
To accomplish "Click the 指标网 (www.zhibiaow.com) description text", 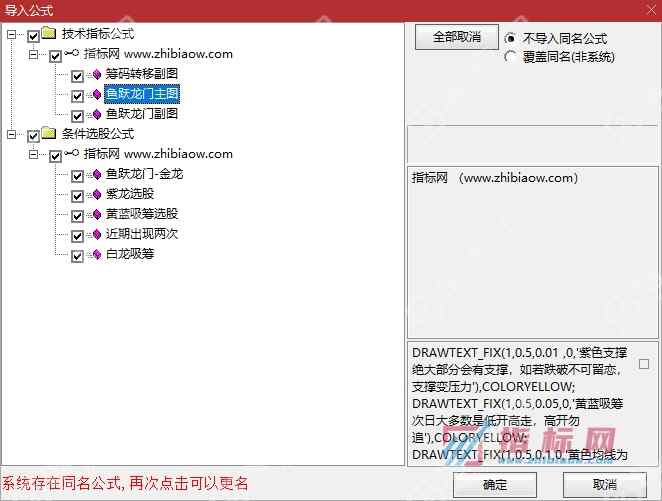I will [x=495, y=178].
